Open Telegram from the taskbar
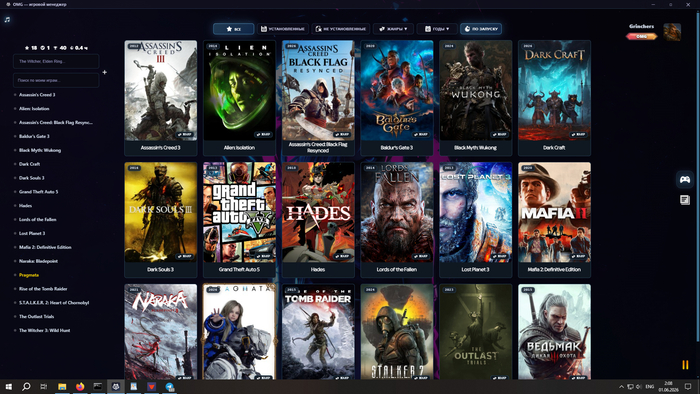This screenshot has width=700, height=394. point(170,386)
